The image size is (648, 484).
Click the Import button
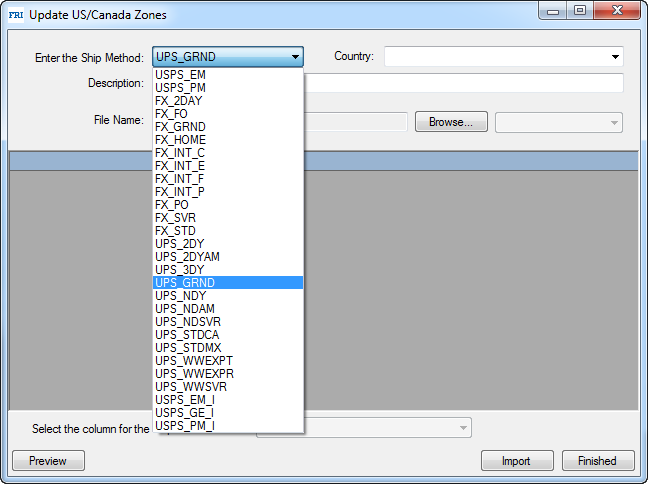pyautogui.click(x=516, y=461)
